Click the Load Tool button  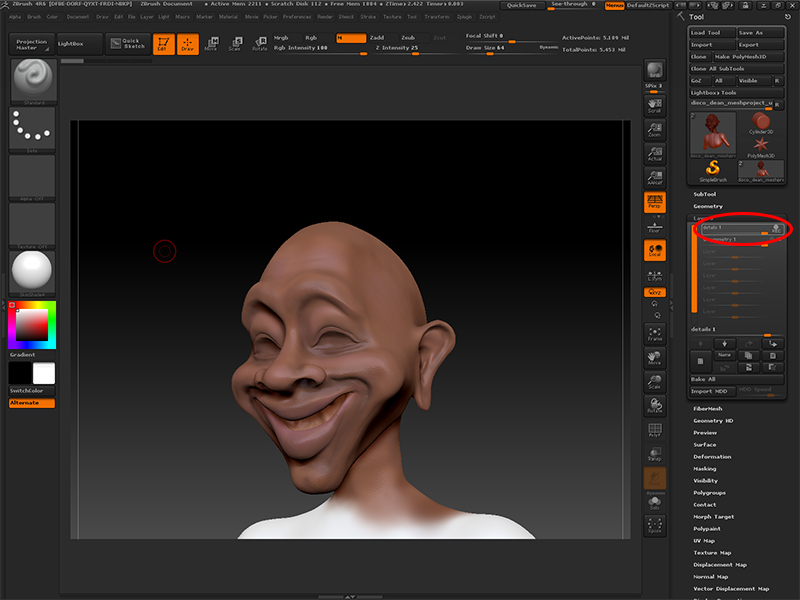(x=712, y=33)
